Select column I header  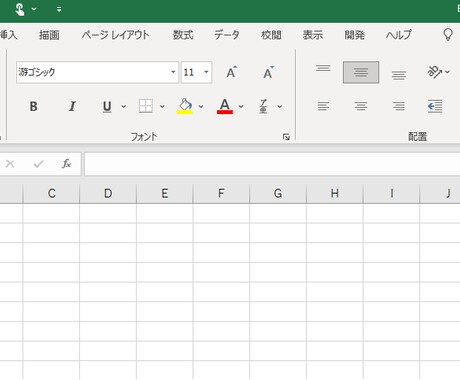tap(391, 193)
